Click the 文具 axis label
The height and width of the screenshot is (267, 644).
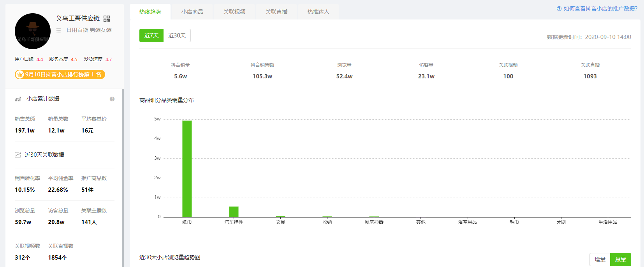(280, 222)
